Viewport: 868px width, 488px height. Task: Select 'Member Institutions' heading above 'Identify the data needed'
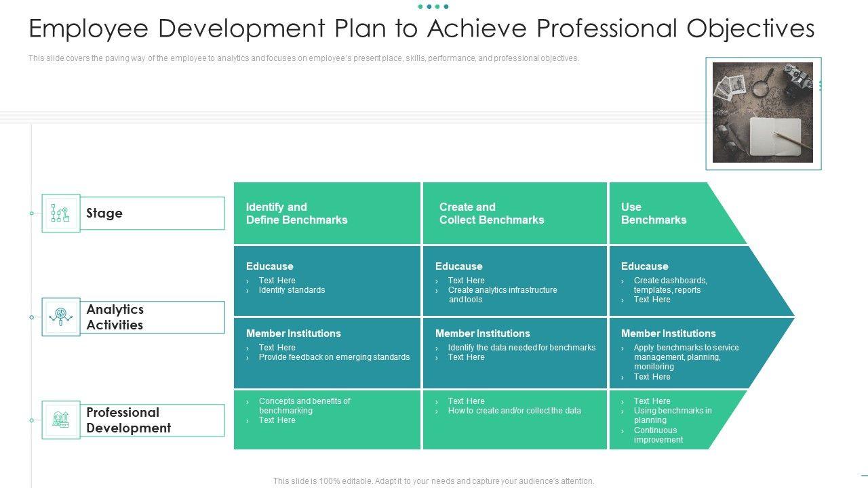pos(483,333)
